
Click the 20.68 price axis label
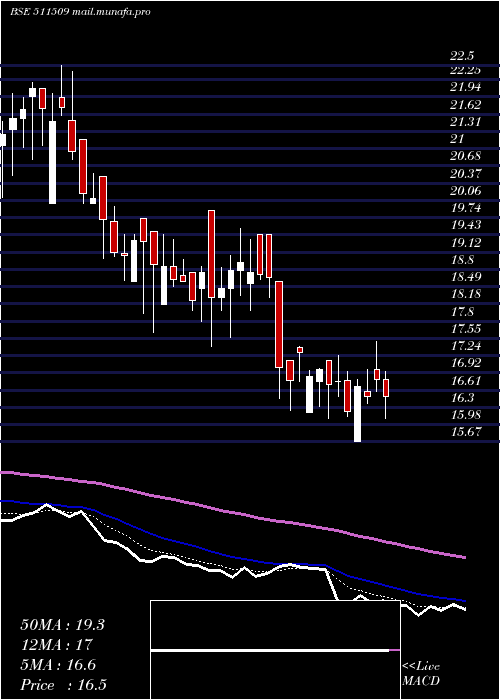point(465,156)
